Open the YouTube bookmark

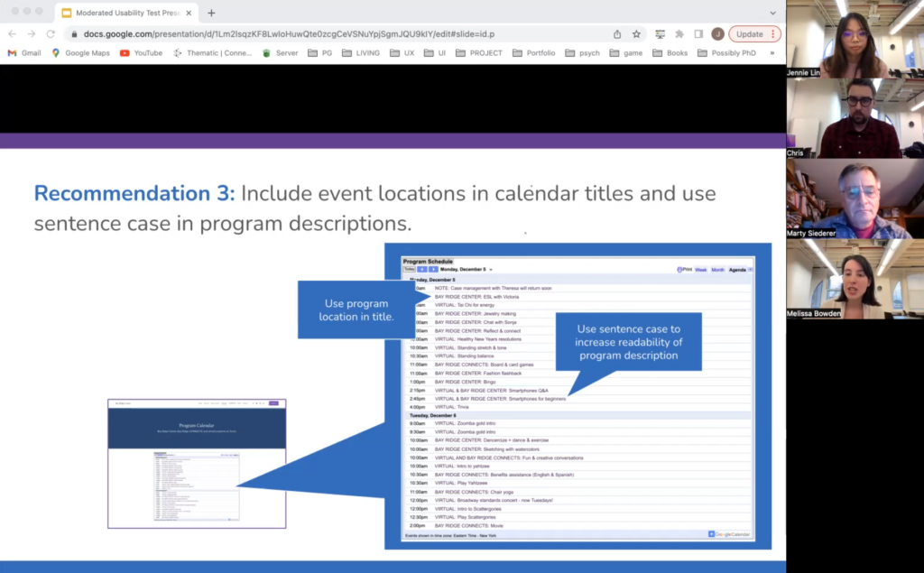point(141,53)
